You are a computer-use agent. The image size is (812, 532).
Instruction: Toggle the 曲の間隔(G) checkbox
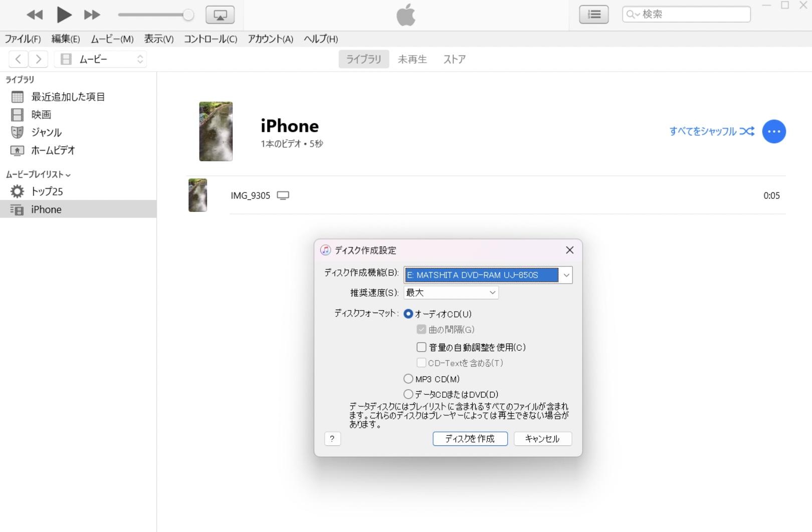tap(421, 330)
